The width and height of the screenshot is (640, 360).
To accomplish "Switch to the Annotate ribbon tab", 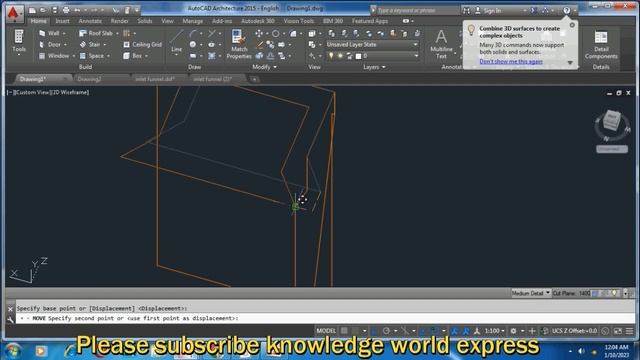I will (90, 21).
